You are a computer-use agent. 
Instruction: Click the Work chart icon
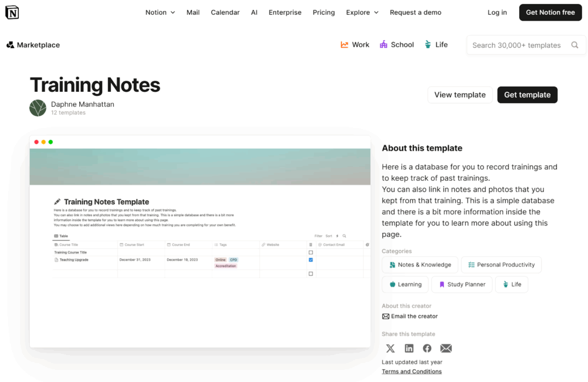[345, 45]
